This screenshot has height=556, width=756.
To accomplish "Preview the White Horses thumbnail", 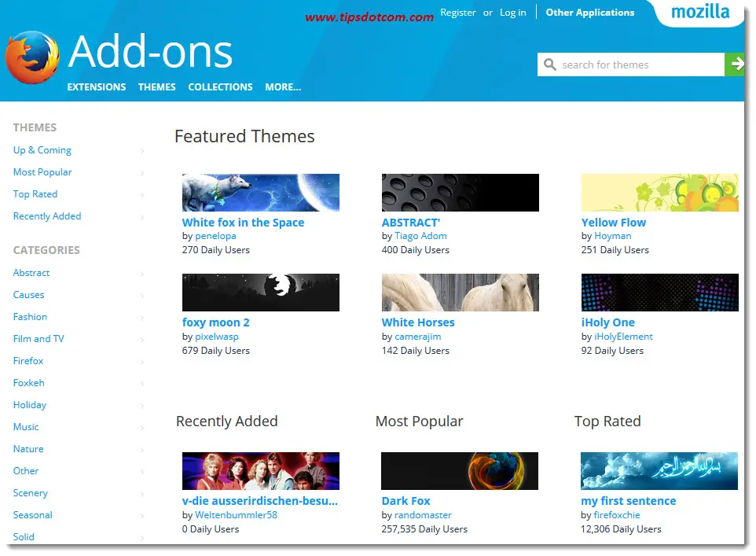I will 461,293.
